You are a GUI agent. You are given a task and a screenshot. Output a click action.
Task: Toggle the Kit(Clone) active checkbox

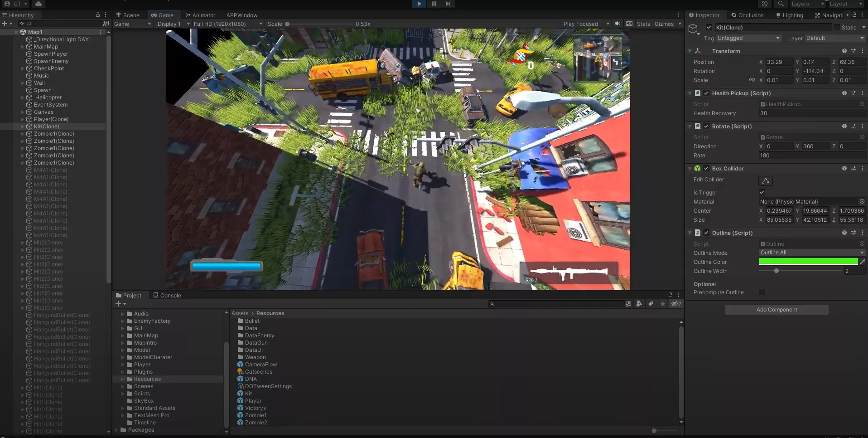click(x=709, y=27)
